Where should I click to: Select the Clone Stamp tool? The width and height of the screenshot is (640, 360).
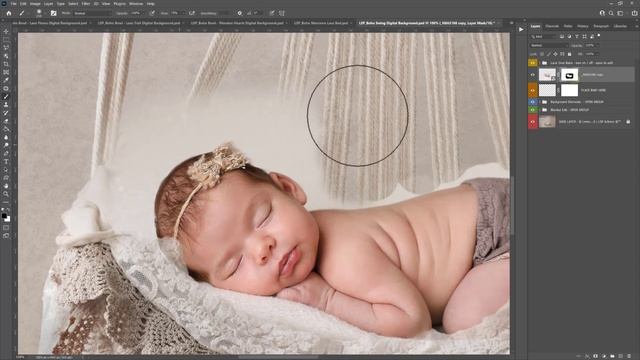tap(6, 105)
